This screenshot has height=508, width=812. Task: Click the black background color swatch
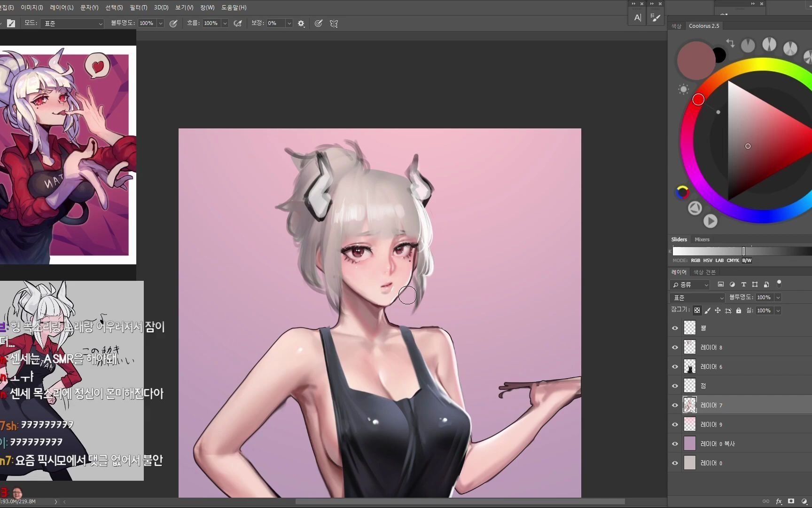[x=720, y=55]
